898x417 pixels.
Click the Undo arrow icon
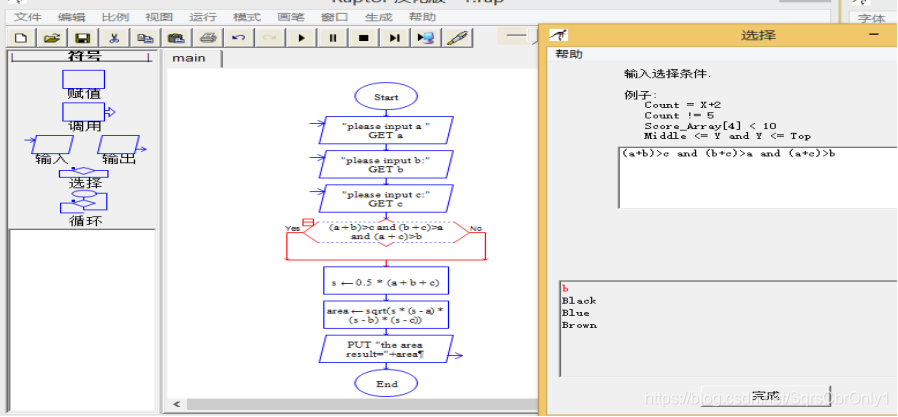click(238, 38)
